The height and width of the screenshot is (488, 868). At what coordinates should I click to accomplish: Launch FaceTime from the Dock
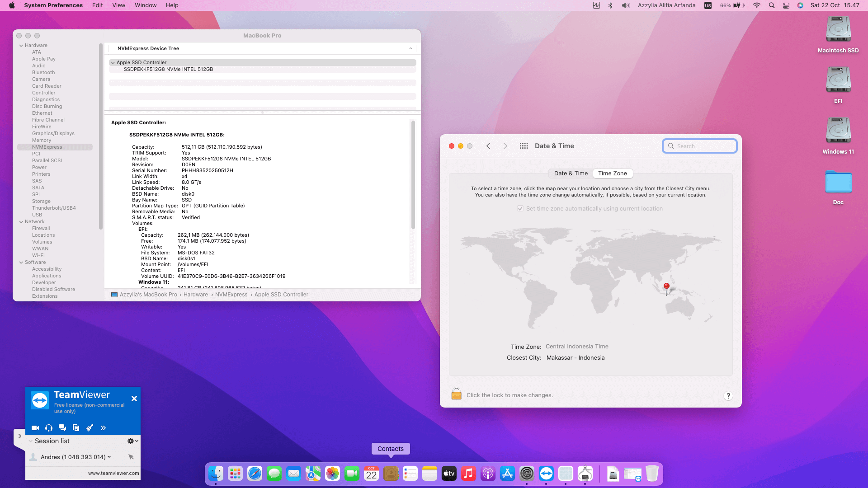352,474
